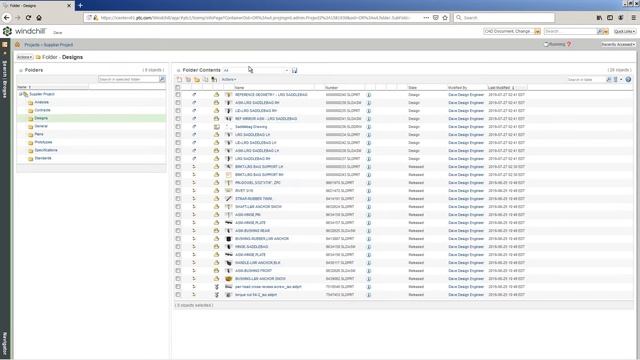The width and height of the screenshot is (640, 360).
Task: Open a new browser tab
Action: [80, 5]
